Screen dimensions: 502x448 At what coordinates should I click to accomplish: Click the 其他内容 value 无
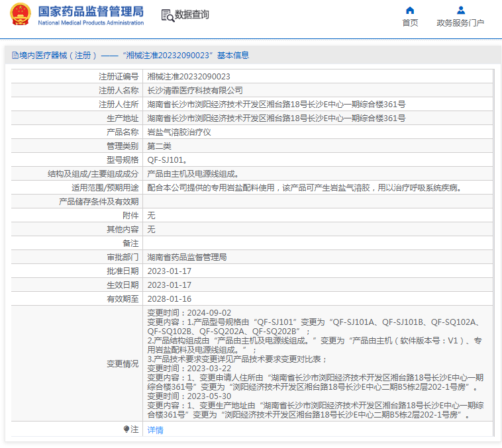(x=151, y=229)
